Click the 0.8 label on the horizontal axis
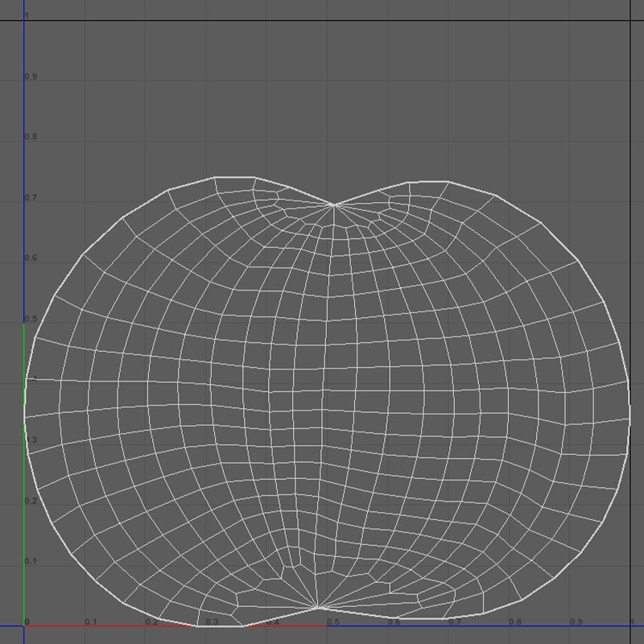Viewport: 644px width, 644px height. pyautogui.click(x=515, y=621)
